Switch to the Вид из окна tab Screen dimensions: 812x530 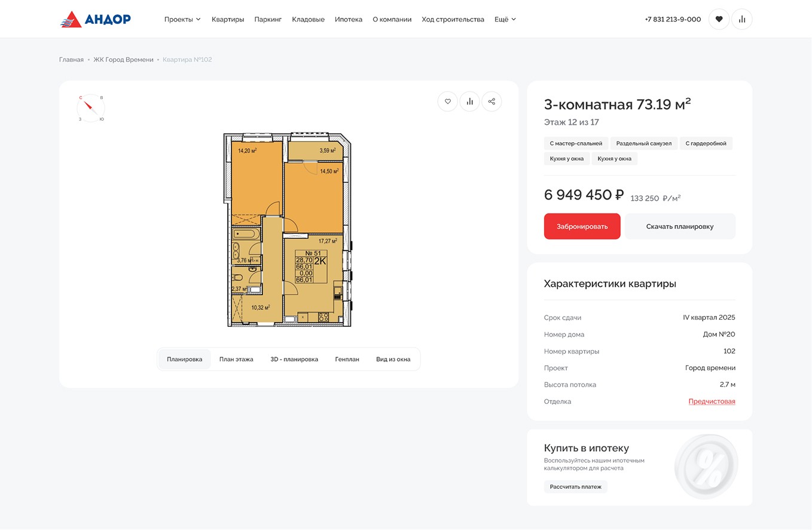pos(393,359)
